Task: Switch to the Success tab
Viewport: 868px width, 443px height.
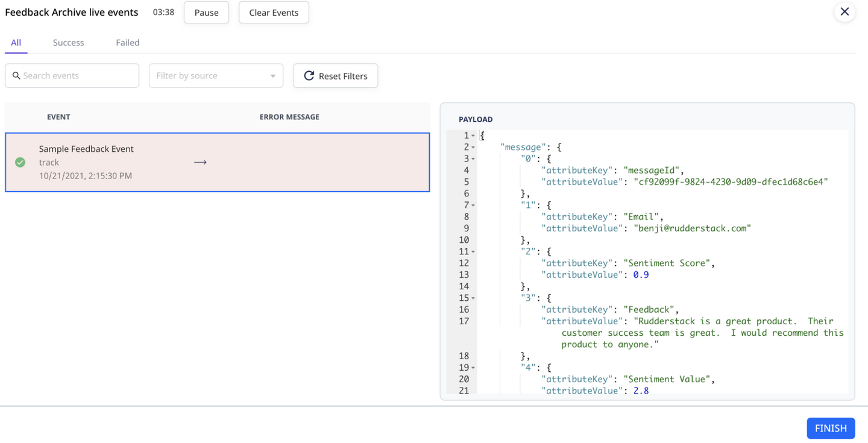Action: pyautogui.click(x=68, y=42)
